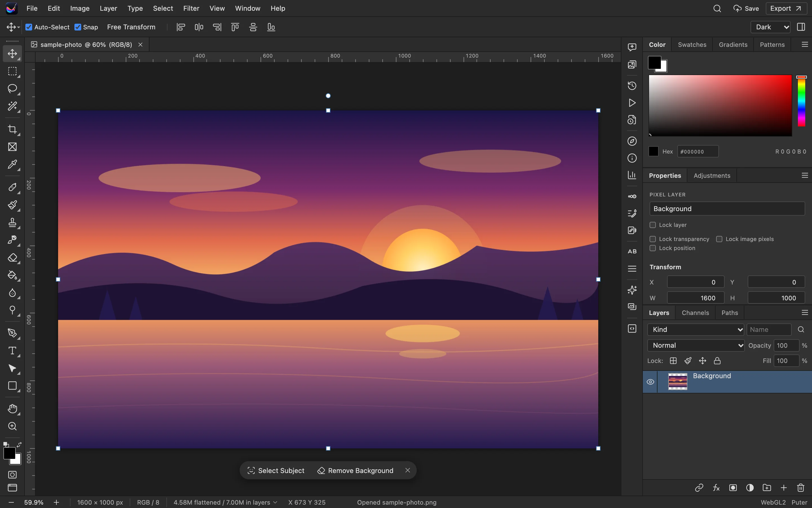Image resolution: width=812 pixels, height=508 pixels.
Task: Enable the Lock layer checkbox
Action: click(653, 225)
